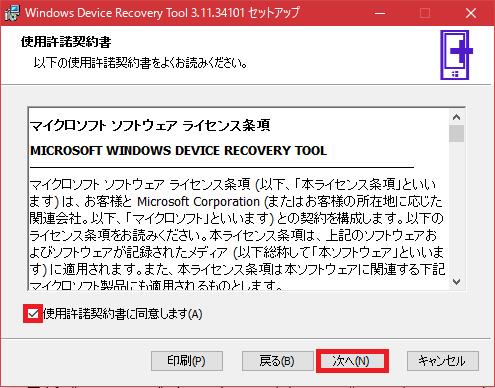Image resolution: width=495 pixels, height=388 pixels.
Task: Close the setup window
Action: point(471,13)
